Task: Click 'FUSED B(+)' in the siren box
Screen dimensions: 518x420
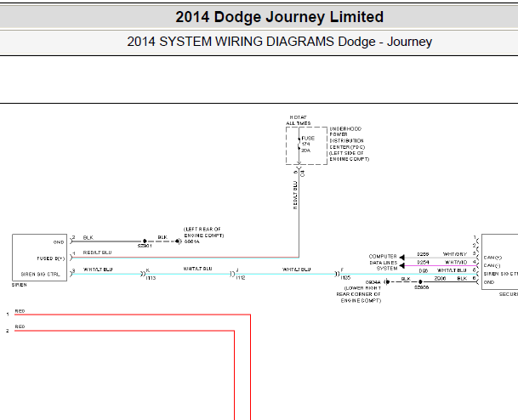Action: click(51, 258)
